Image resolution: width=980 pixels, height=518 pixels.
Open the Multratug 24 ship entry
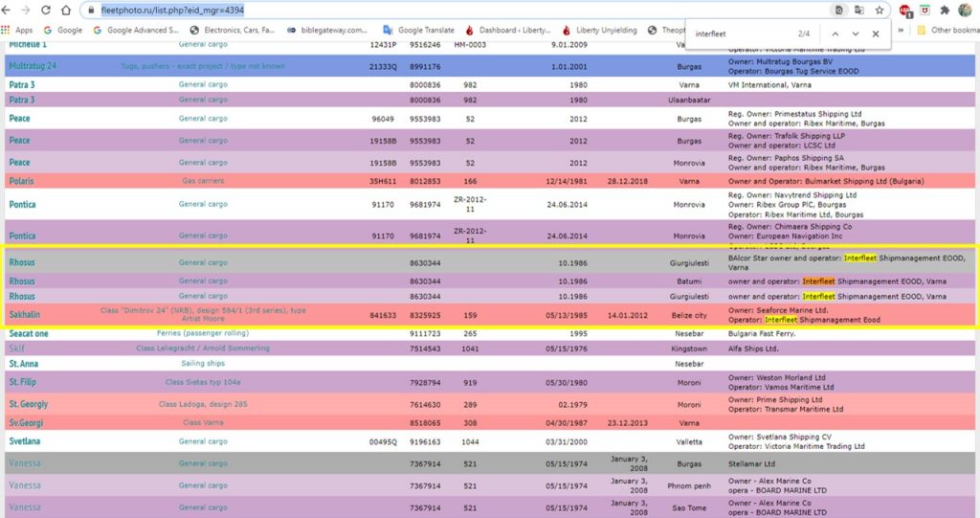pos(33,66)
